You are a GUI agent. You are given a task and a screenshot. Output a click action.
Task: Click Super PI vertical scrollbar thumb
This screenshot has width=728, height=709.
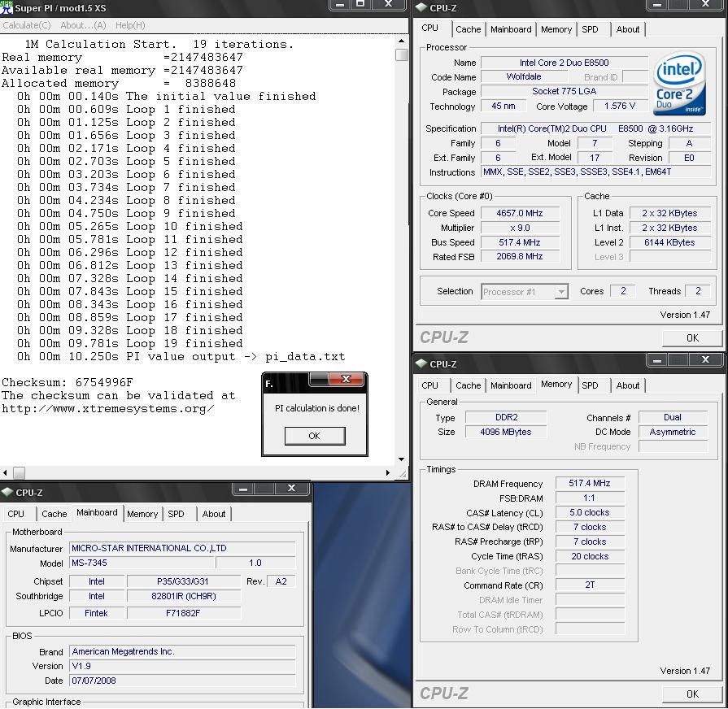(402, 54)
